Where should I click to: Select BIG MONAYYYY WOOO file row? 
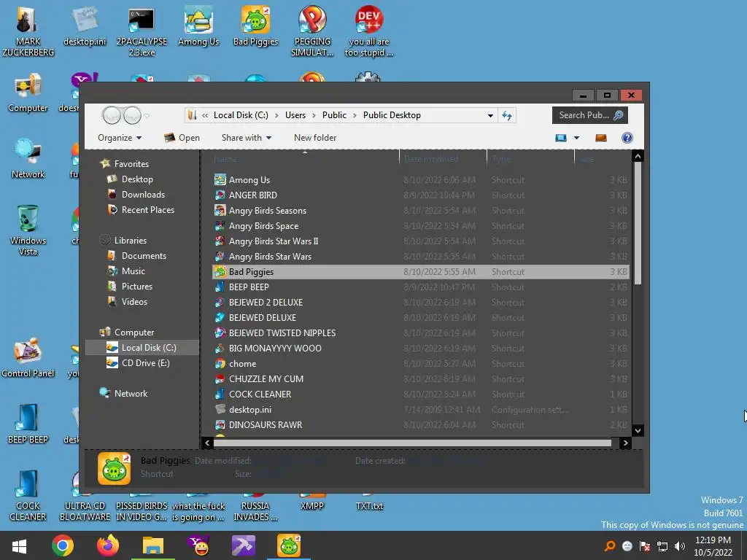421,348
